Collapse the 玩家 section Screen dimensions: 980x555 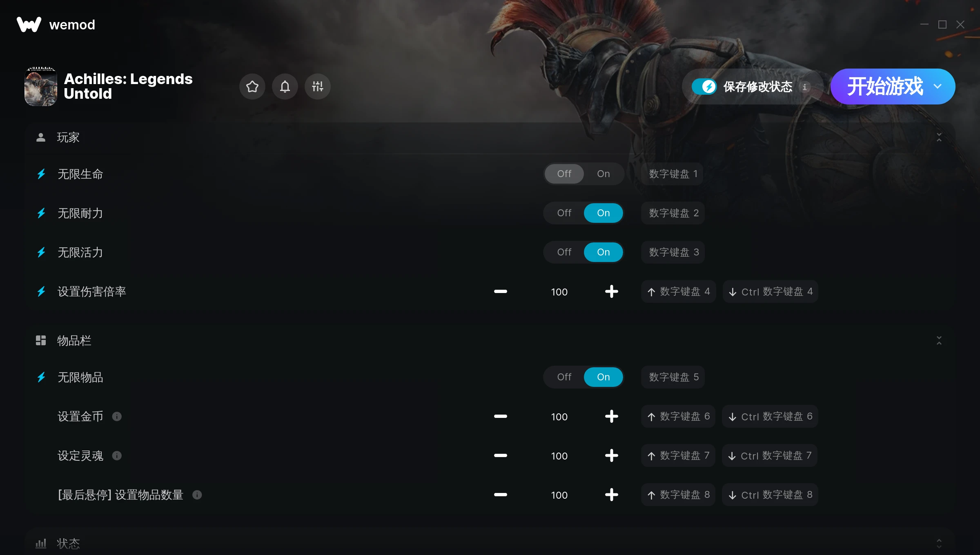[939, 138]
